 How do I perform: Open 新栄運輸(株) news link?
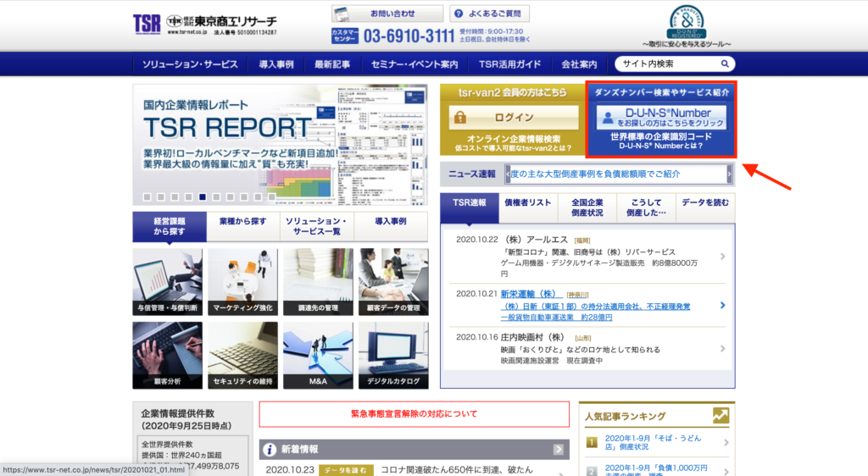click(x=531, y=294)
